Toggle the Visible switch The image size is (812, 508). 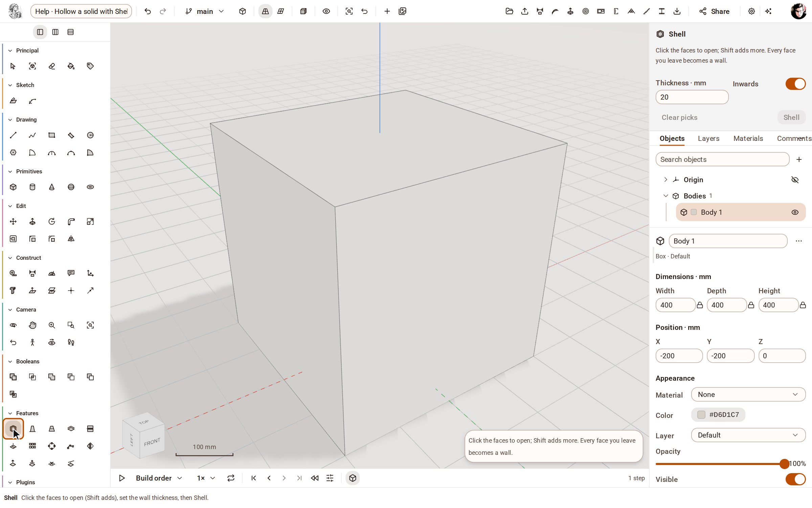coord(795,479)
